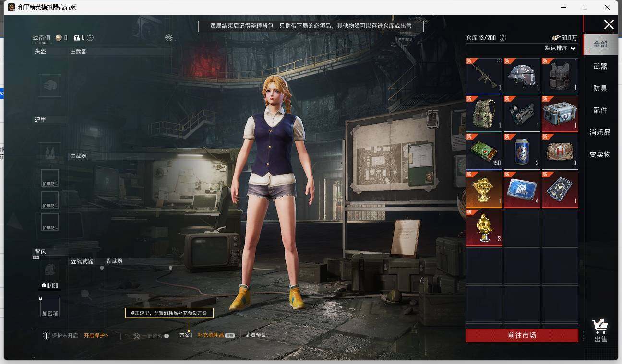Select the rifle item in the warehouse
The width and height of the screenshot is (622, 364).
pos(484,76)
